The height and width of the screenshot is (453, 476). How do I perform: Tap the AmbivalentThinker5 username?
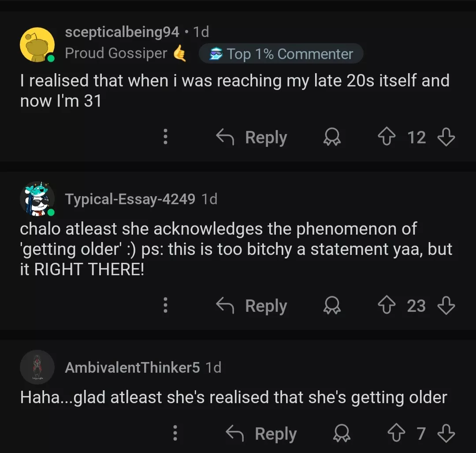132,367
